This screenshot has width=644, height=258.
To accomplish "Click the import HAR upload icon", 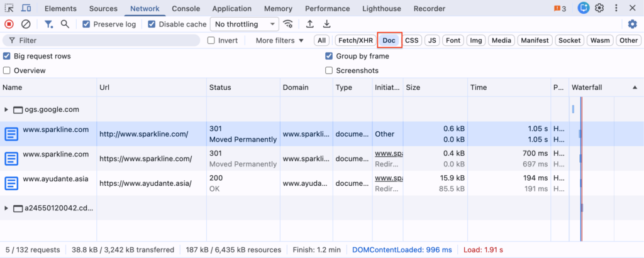I will [x=309, y=24].
